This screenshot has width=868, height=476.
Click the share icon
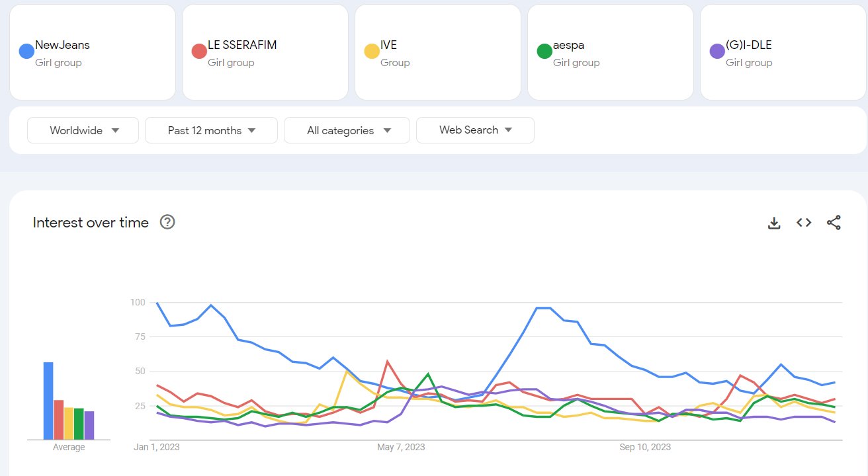(x=834, y=223)
